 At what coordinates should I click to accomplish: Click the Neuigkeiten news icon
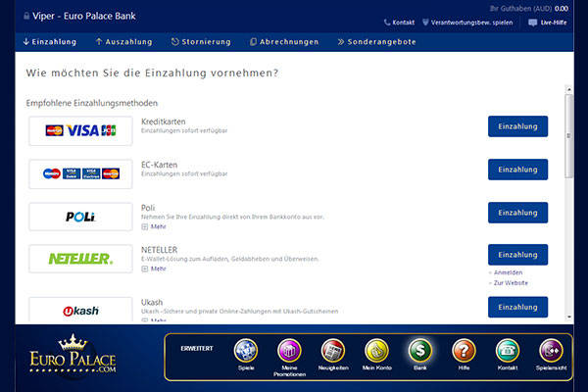coord(333,352)
